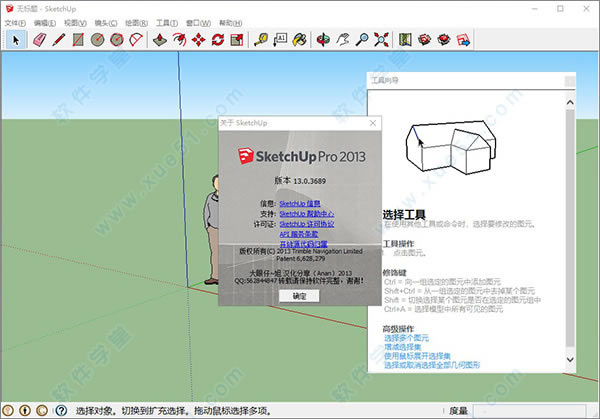Open the 工具(T) menu

[167, 23]
